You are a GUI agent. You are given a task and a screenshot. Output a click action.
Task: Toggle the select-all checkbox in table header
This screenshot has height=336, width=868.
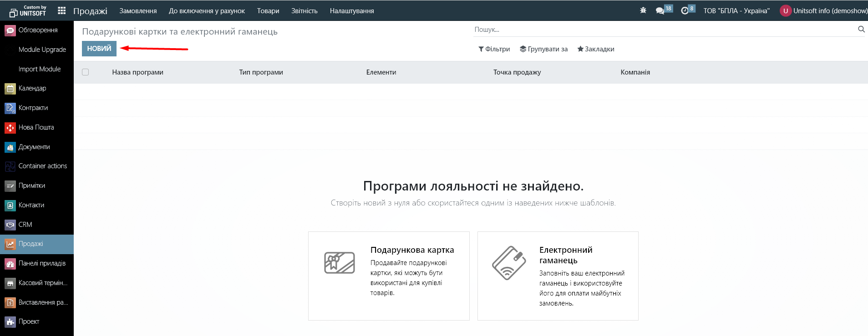[86, 72]
